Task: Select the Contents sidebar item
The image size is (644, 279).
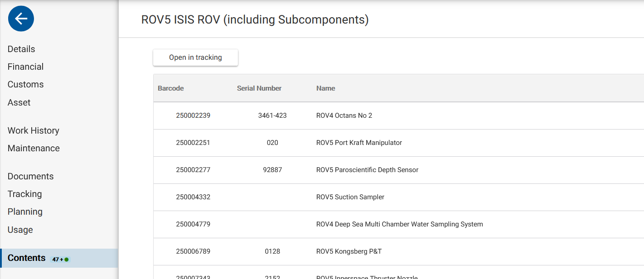Action: point(27,258)
